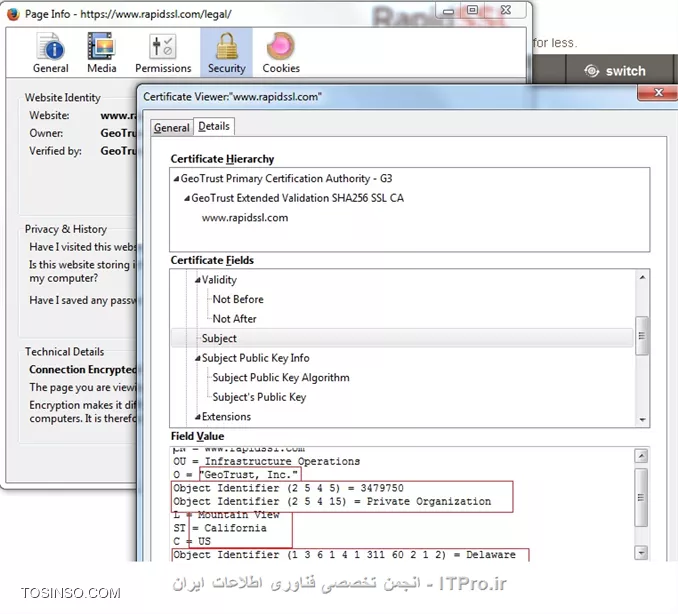This screenshot has height=614, width=678.
Task: Select GeoTrust Primary Certification Authority - G3
Action: (286, 179)
